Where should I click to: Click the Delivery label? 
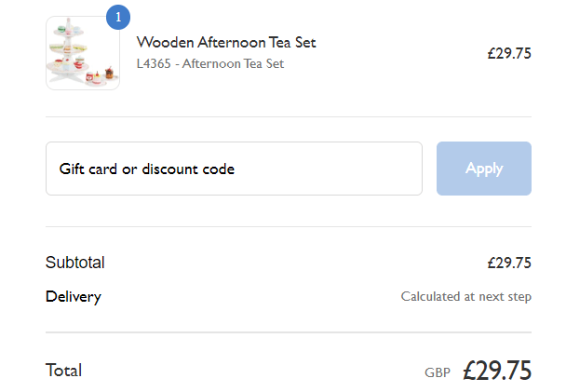[74, 297]
